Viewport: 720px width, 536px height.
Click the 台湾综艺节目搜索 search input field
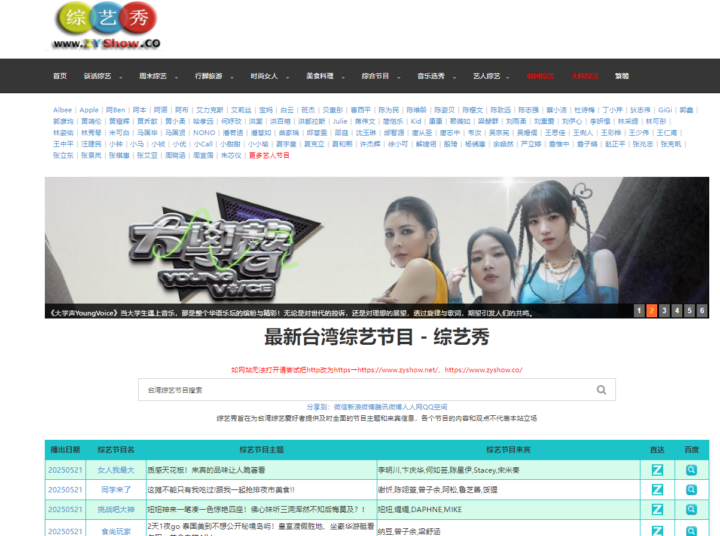click(360, 390)
